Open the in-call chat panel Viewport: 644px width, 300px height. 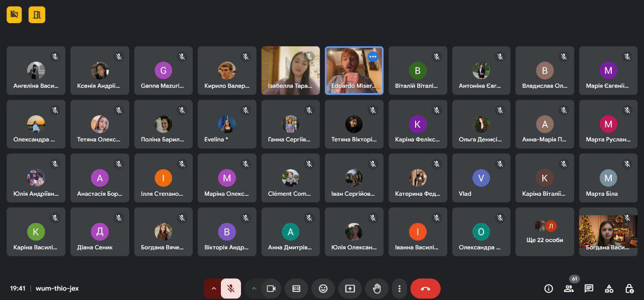[589, 288]
